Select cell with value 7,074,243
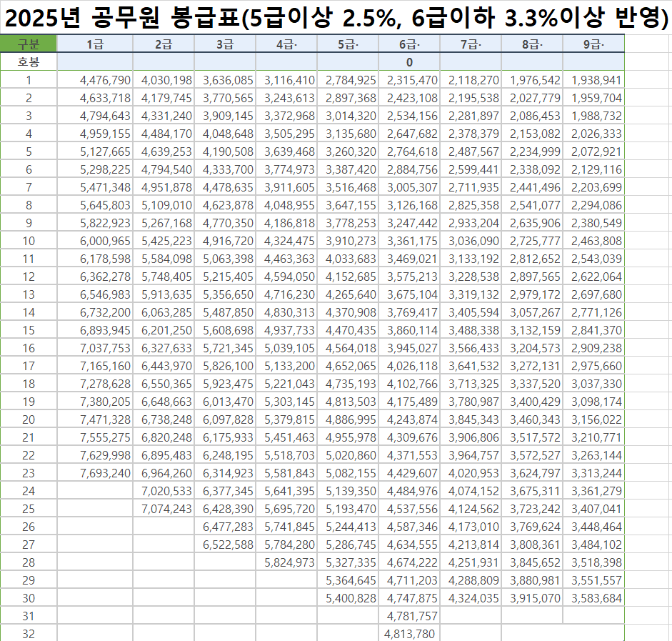Screen dimensions: 672x641 [x=164, y=509]
